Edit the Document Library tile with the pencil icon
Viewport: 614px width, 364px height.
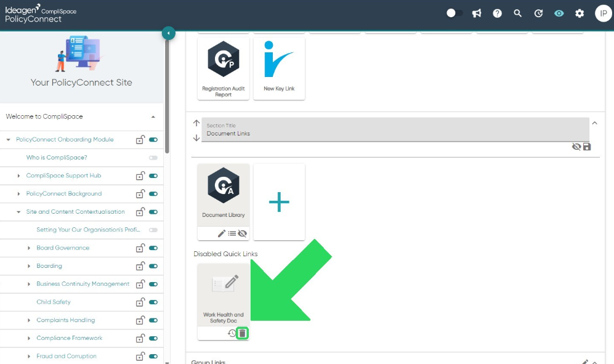(222, 233)
